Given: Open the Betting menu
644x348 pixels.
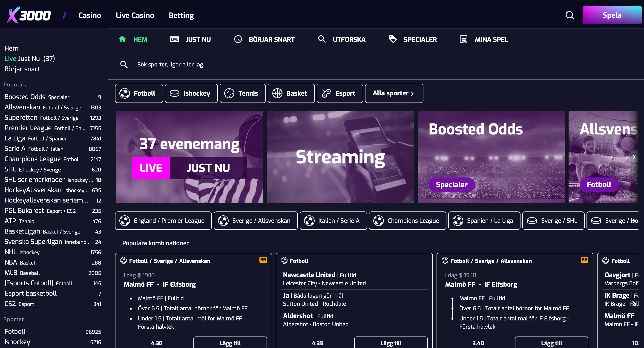Looking at the screenshot, I should pos(181,15).
